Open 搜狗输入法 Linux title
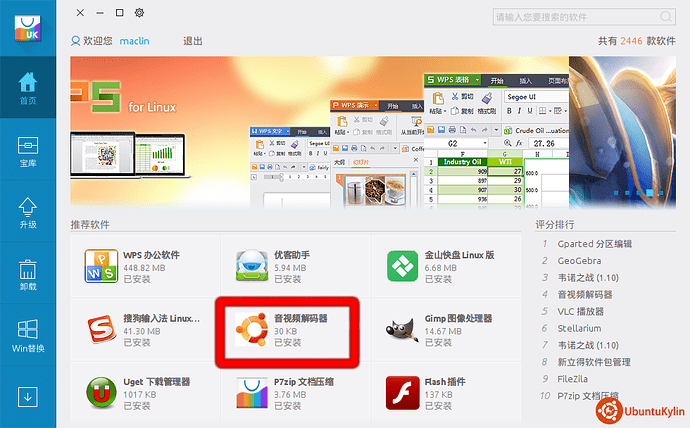 tap(161, 318)
